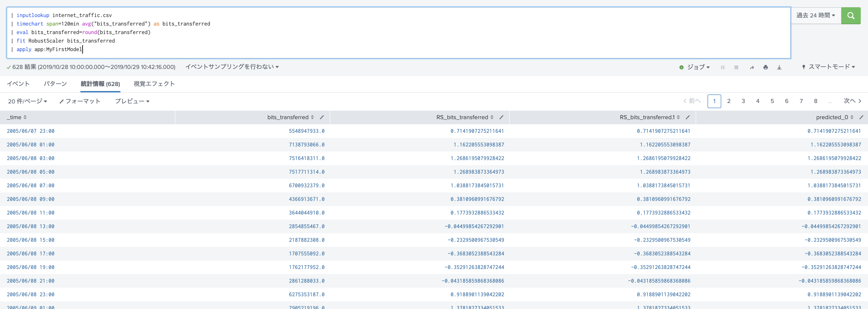This screenshot has width=868, height=309.
Task: Open the 過去 24 時間 time range picker
Action: click(816, 16)
